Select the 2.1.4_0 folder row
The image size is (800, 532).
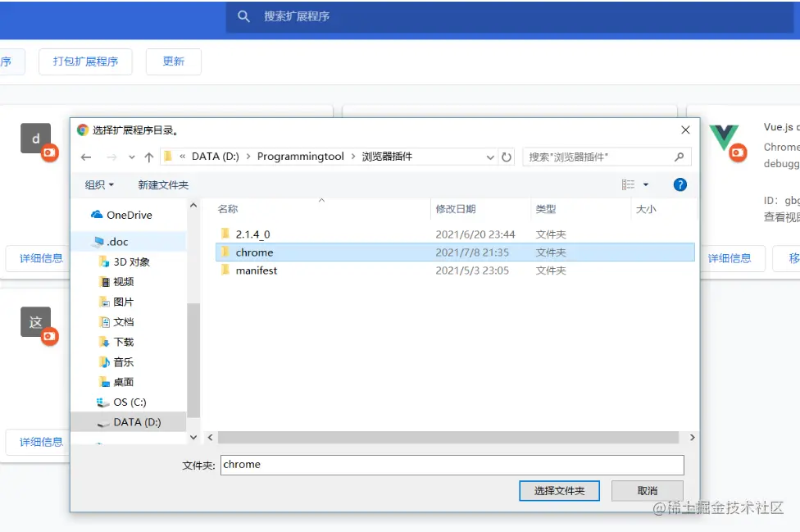(455, 234)
